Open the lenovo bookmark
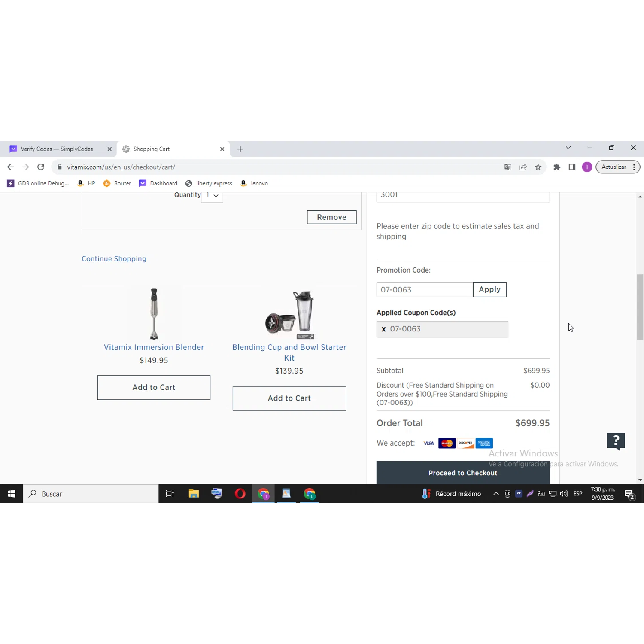Image resolution: width=644 pixels, height=644 pixels. point(254,183)
